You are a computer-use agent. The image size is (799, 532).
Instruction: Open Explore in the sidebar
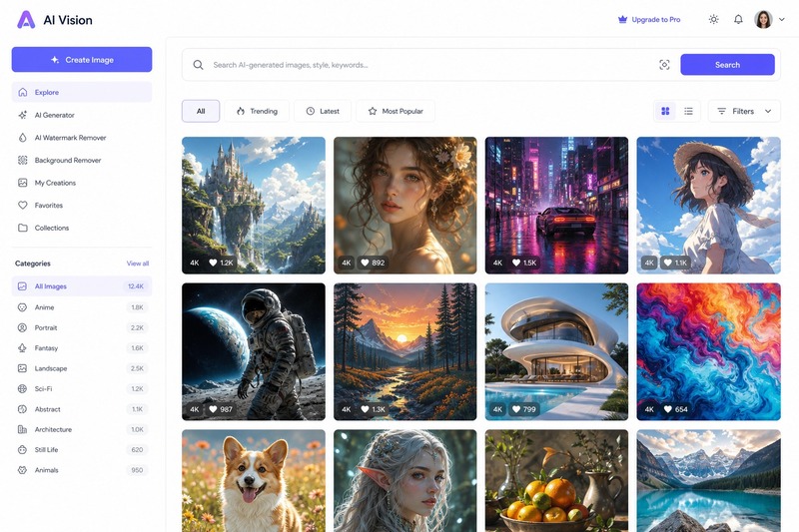pos(82,92)
